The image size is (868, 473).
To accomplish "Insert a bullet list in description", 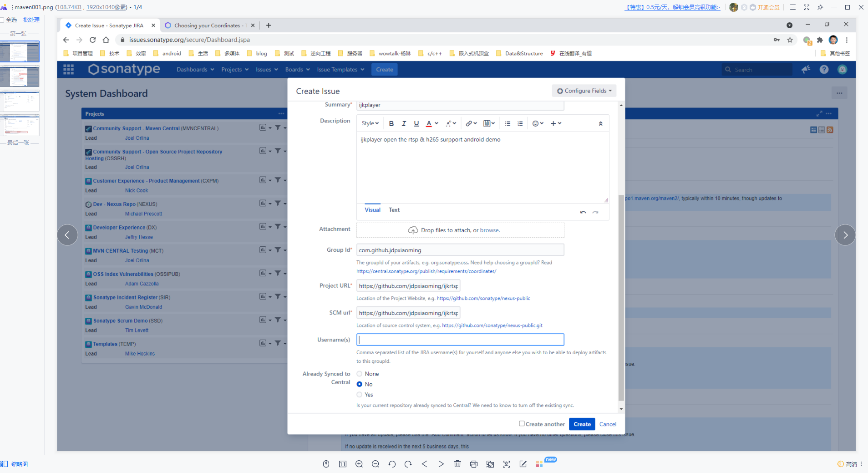I will coord(508,123).
